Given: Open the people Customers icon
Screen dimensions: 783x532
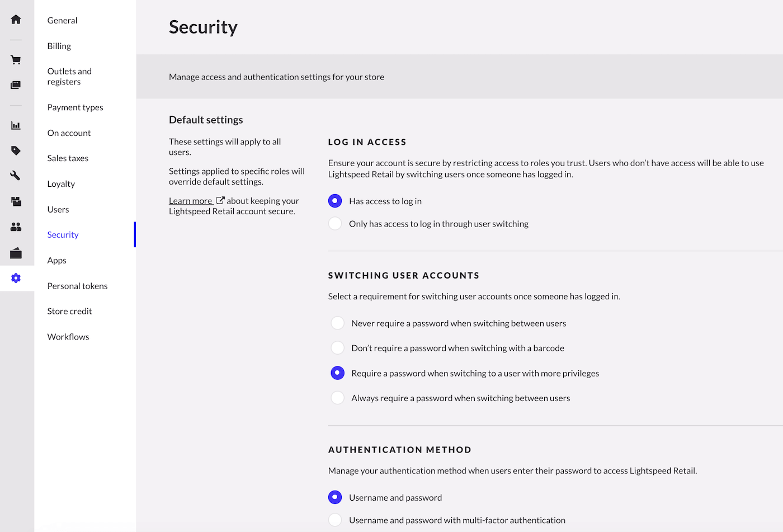Looking at the screenshot, I should coord(16,227).
